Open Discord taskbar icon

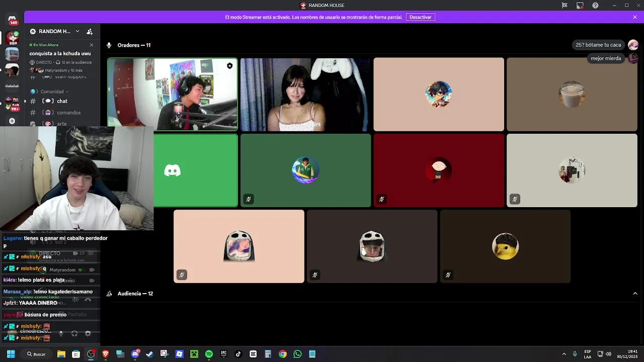click(135, 354)
